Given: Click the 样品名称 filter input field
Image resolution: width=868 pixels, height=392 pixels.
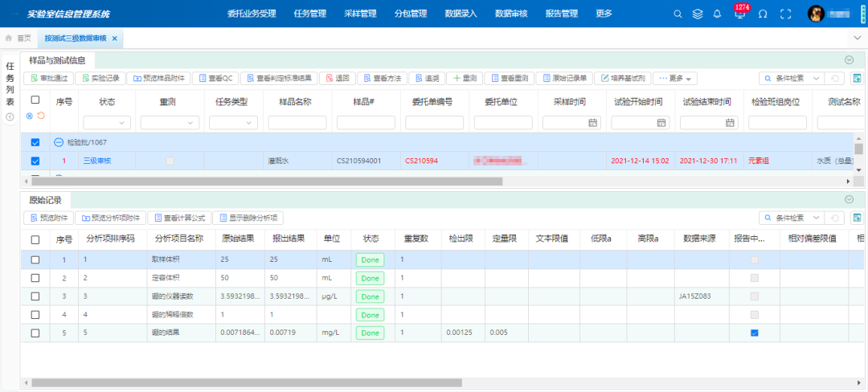Looking at the screenshot, I should coord(295,123).
